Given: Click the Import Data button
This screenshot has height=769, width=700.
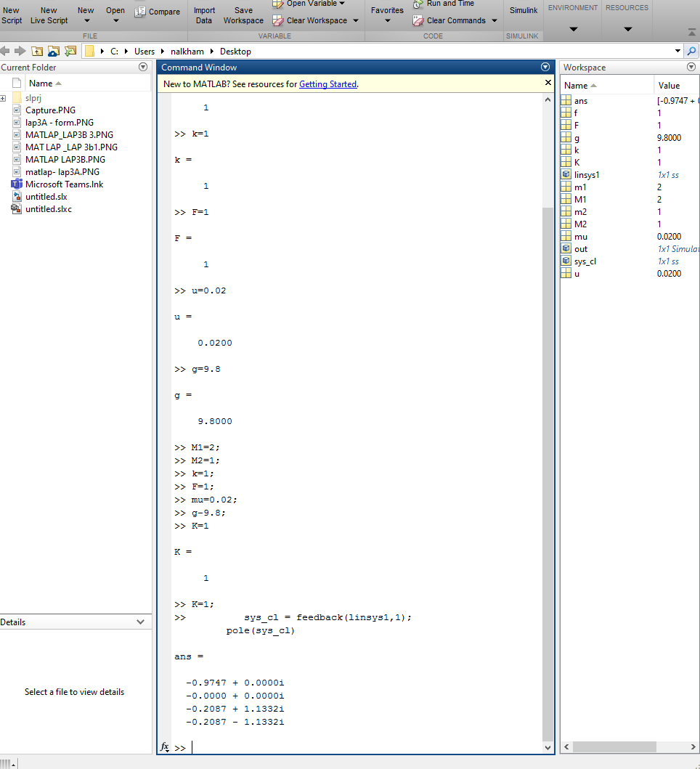Looking at the screenshot, I should pyautogui.click(x=204, y=15).
